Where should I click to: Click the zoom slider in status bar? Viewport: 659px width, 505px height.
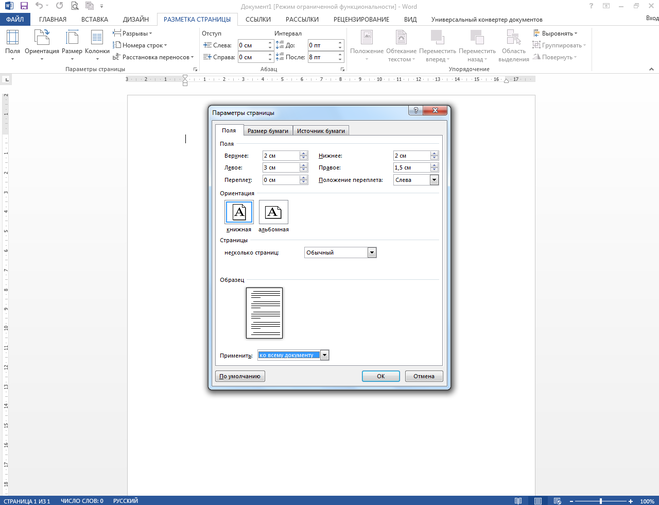tap(601, 500)
